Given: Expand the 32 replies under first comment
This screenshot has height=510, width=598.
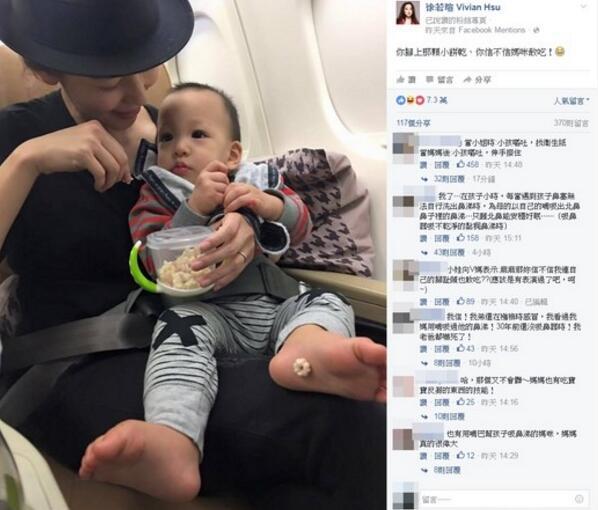Looking at the screenshot, I should [445, 179].
